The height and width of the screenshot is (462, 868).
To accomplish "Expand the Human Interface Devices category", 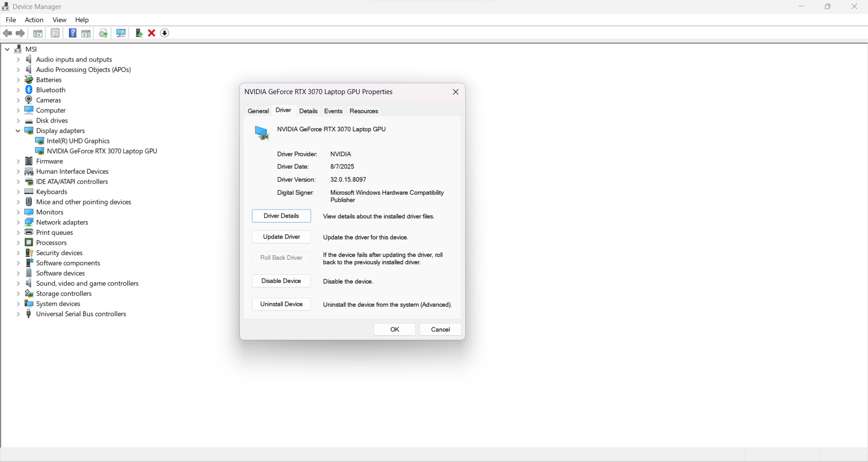I will coord(18,171).
